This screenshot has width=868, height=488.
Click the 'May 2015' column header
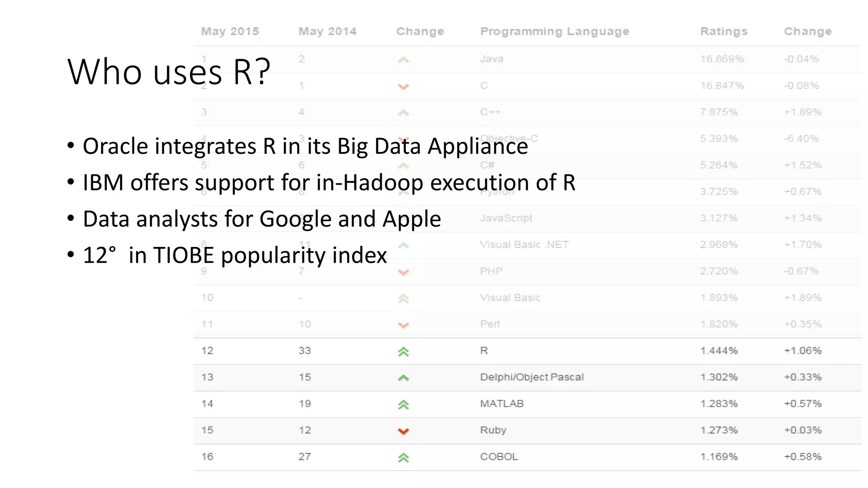tap(230, 31)
